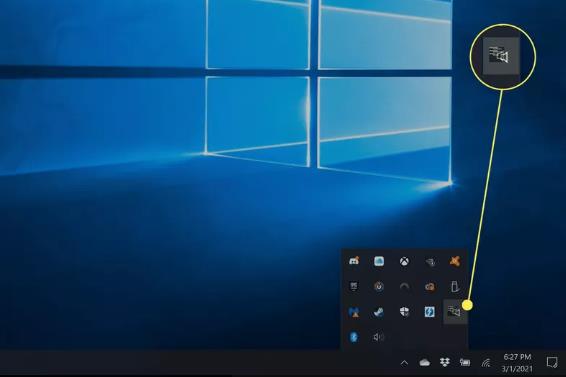
Task: Click the Dropbox icon in taskbar
Action: coord(445,362)
